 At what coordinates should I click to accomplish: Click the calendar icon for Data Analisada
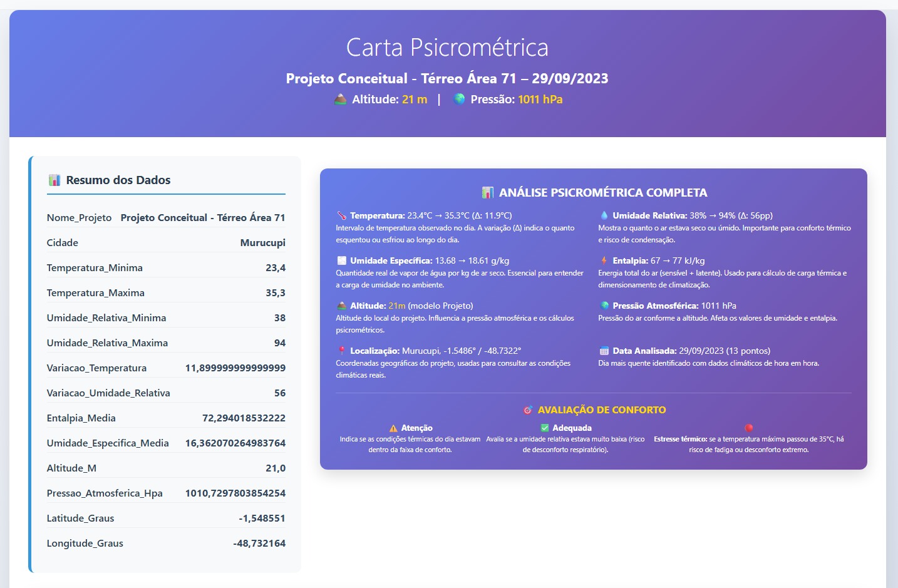point(604,351)
